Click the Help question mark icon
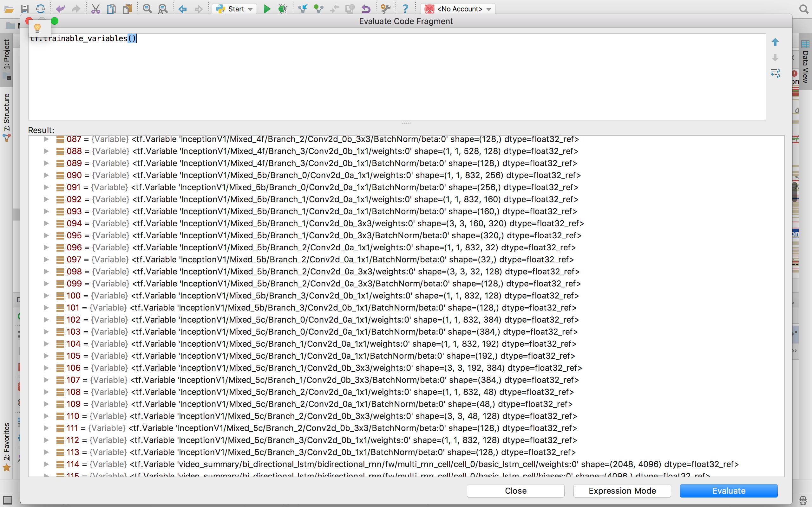Screen dimensions: 812x507 [x=405, y=9]
